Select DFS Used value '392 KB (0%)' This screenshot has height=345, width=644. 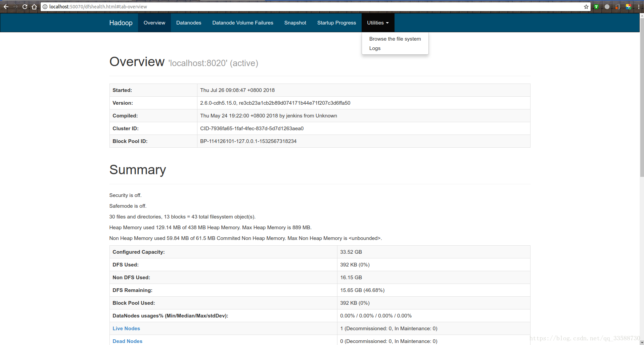pyautogui.click(x=355, y=265)
